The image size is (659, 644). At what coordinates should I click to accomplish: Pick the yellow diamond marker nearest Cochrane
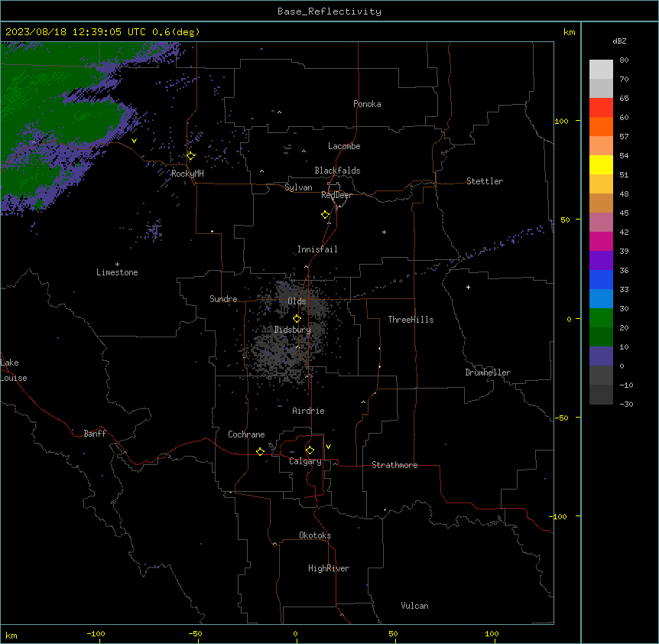260,451
